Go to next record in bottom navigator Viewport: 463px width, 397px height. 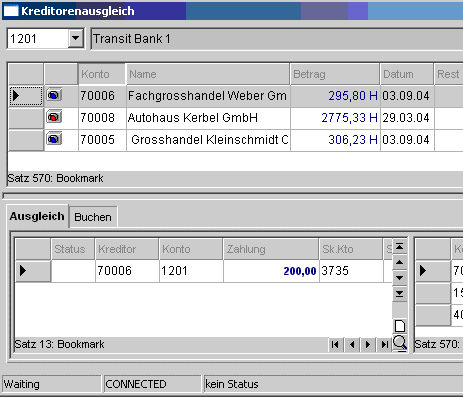click(368, 344)
